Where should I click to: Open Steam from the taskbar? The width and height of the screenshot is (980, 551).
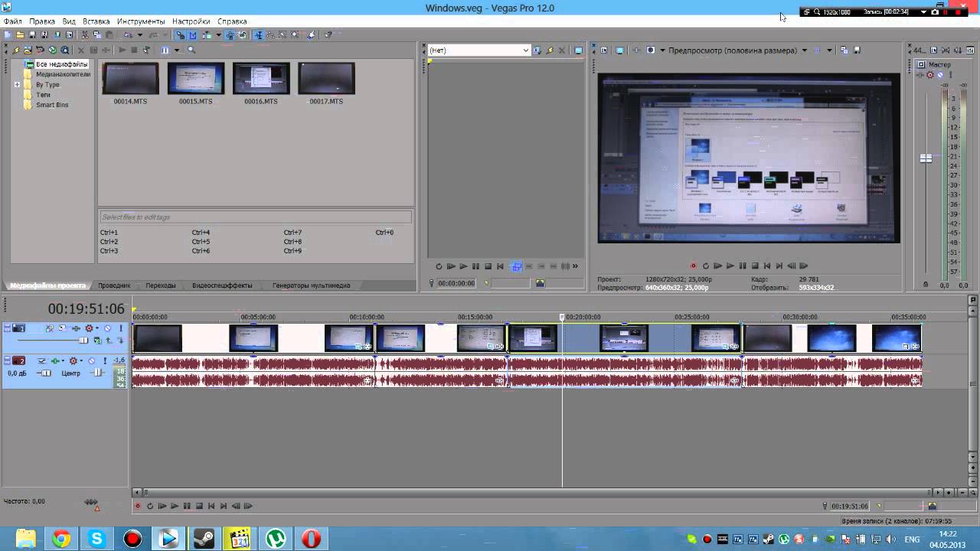pyautogui.click(x=204, y=539)
